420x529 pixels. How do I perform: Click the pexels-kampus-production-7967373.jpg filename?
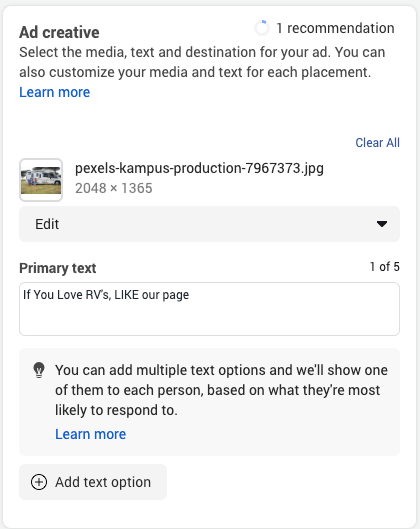[199, 168]
